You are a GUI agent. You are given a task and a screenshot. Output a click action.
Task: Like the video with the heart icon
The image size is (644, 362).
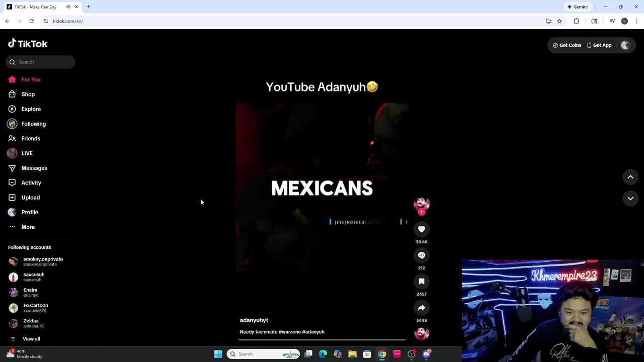422,229
